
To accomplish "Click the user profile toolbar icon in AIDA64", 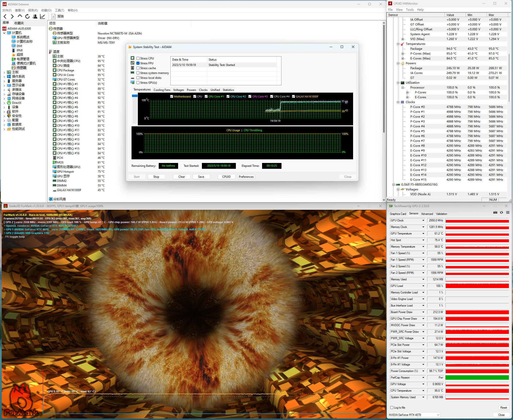I will [35, 16].
